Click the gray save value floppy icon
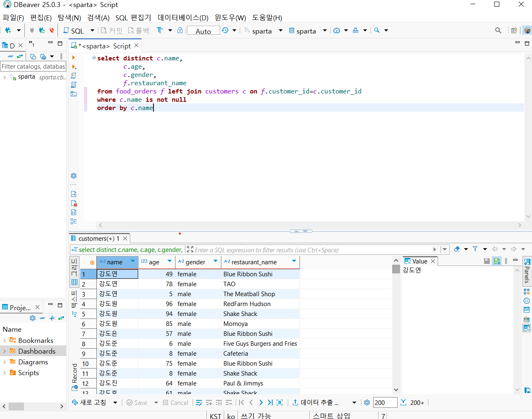 (x=487, y=261)
